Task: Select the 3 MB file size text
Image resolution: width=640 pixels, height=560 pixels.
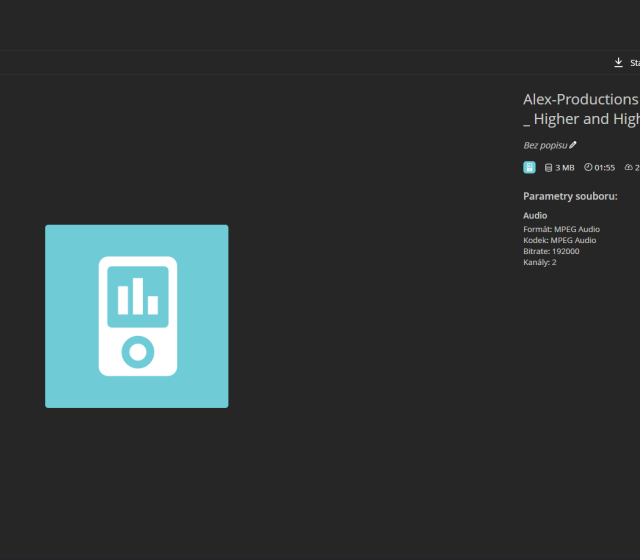Action: [565, 168]
